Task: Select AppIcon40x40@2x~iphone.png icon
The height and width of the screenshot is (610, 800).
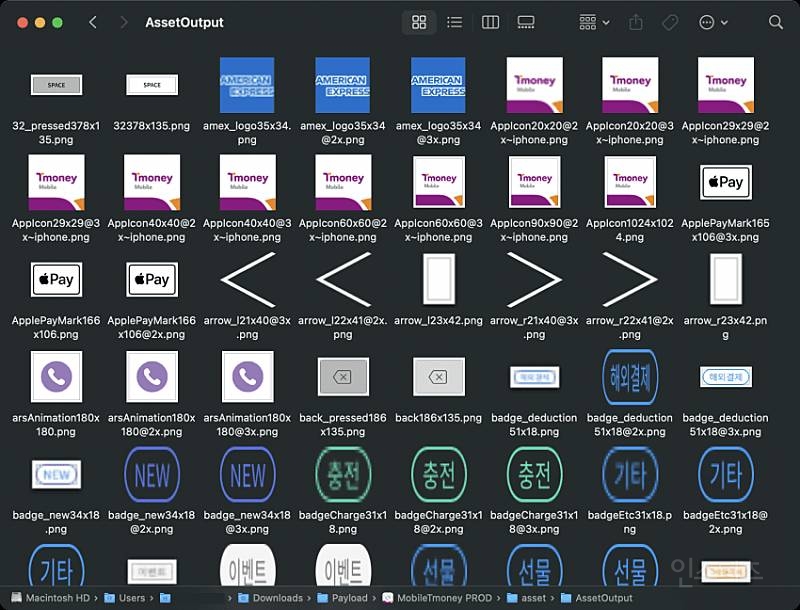Action: (x=152, y=182)
